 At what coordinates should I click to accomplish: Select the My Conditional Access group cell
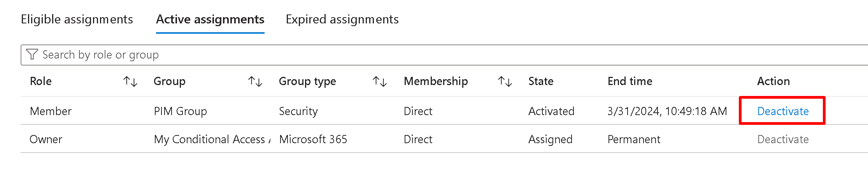coord(210,139)
